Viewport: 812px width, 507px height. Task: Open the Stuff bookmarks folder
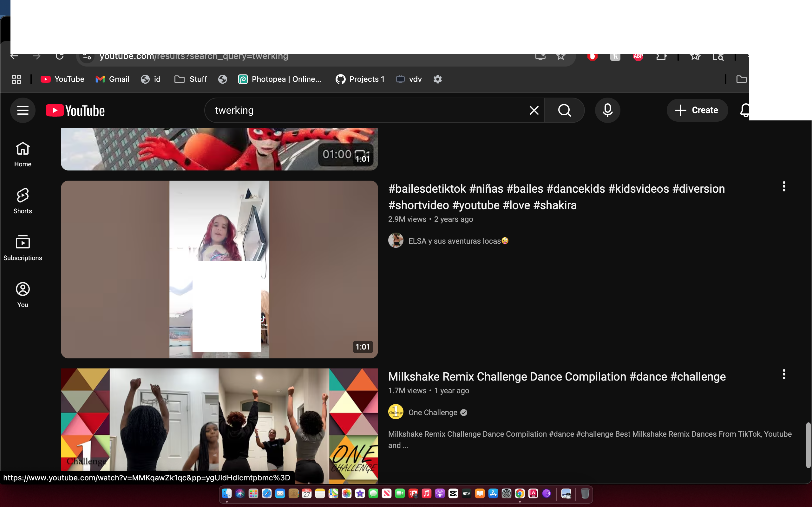191,79
